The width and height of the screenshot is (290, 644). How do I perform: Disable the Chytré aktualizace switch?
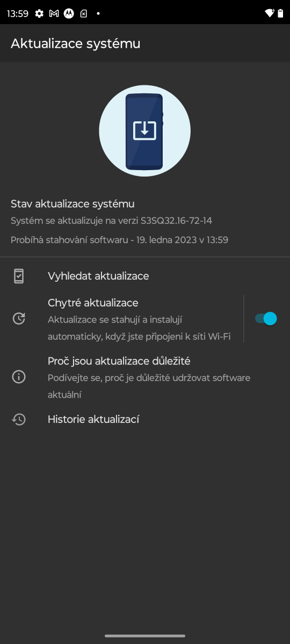pos(266,318)
